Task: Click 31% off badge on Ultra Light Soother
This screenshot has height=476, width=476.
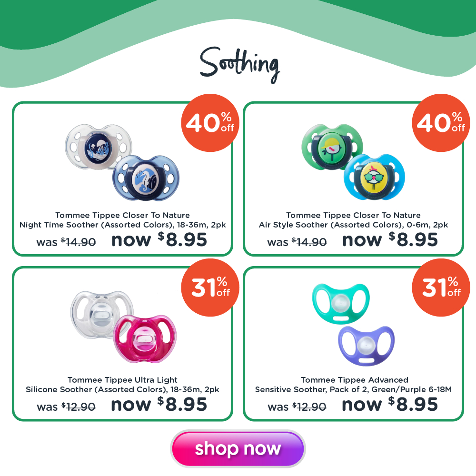Action: coord(210,288)
